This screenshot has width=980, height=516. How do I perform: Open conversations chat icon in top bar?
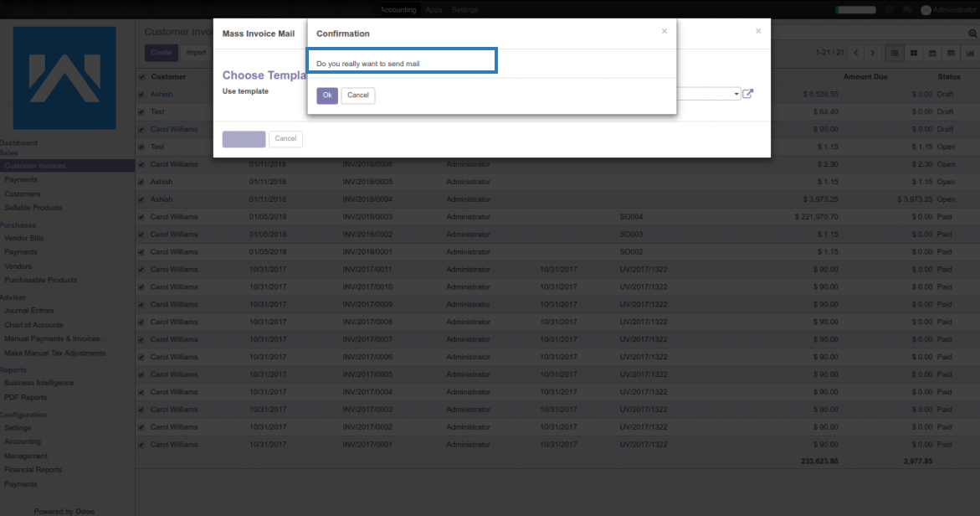tap(907, 10)
